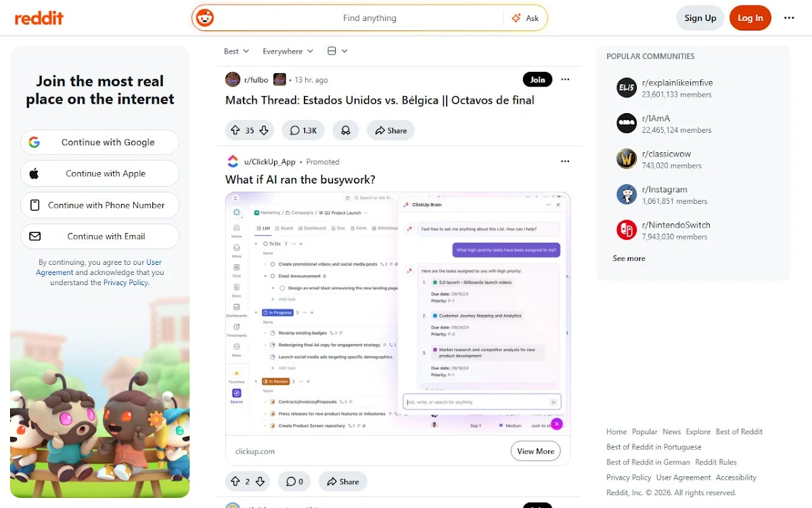The height and width of the screenshot is (508, 812).
Task: Open the footer Privacy Policy link
Action: (x=629, y=478)
